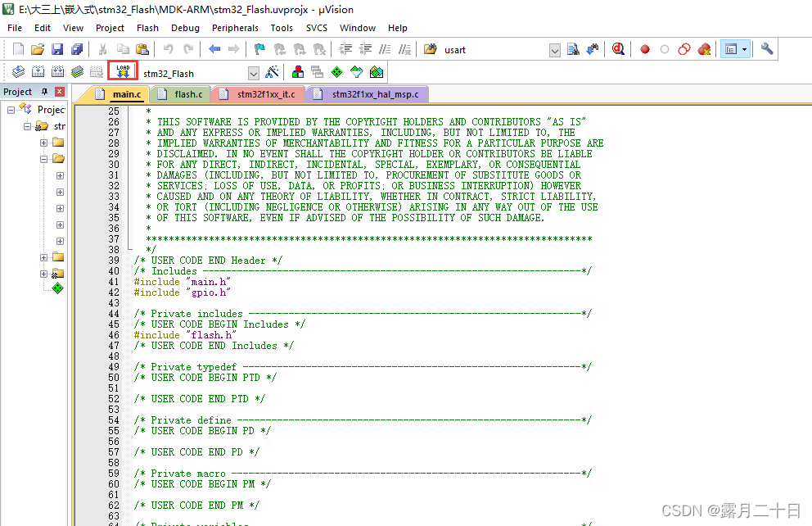Viewport: 812px width, 526px height.
Task: Indent the selected lines
Action: pos(345,49)
